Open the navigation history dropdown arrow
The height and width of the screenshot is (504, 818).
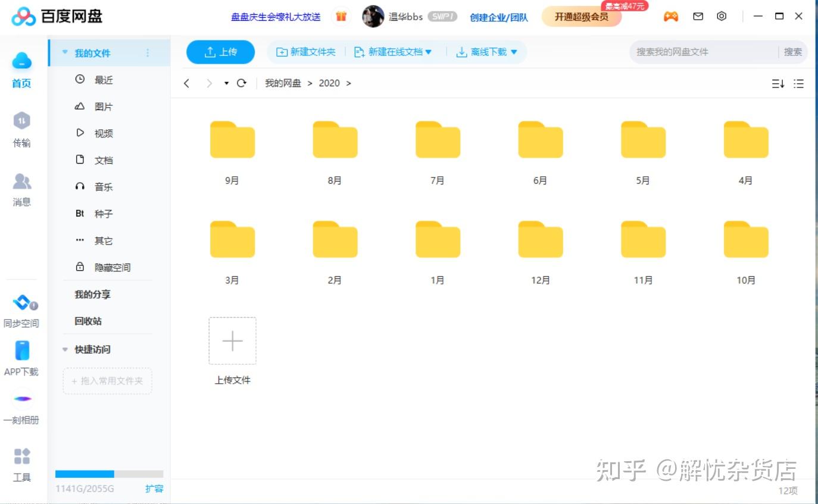(226, 83)
